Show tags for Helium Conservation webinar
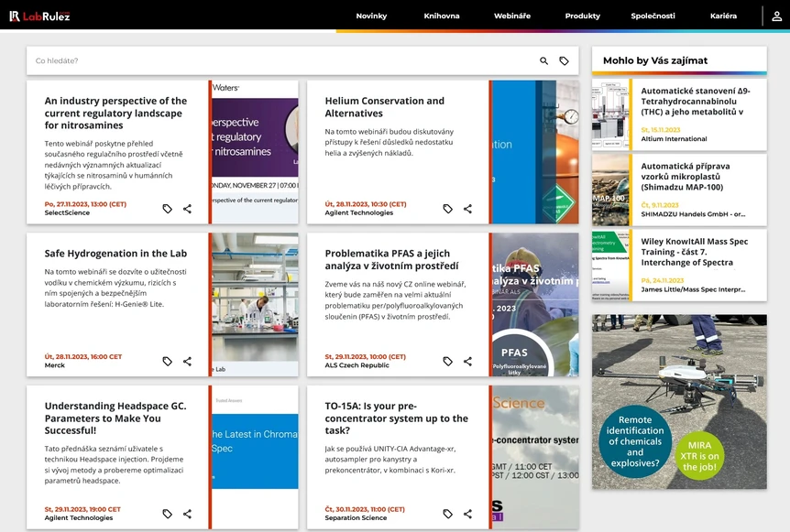Viewport: 790px width, 532px height. (x=447, y=209)
